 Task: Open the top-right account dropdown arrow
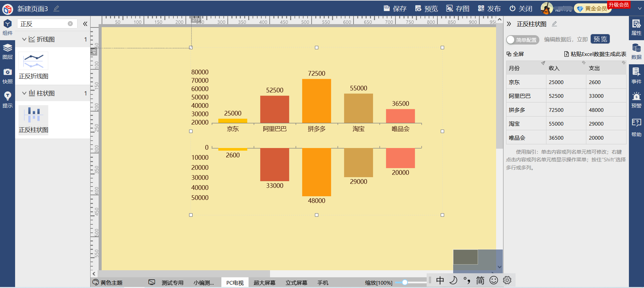point(639,9)
